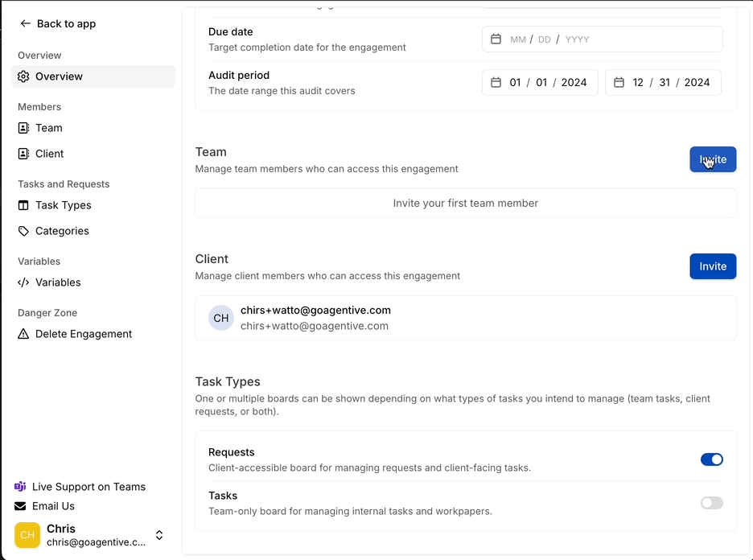Click Invite button in Client section
This screenshot has height=560, width=753.
[712, 266]
